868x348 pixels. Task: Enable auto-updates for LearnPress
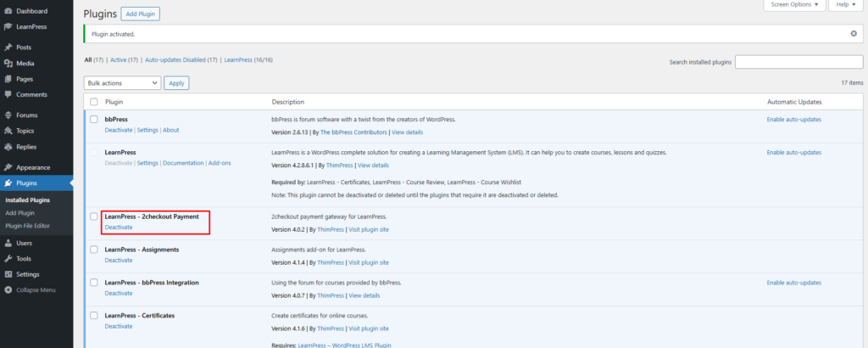793,153
